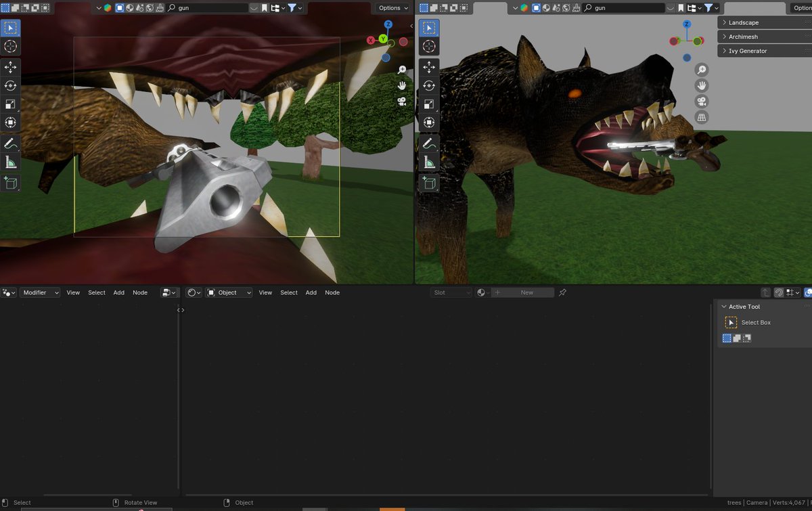Open the Object shader type dropdown
812x511 pixels.
coord(229,292)
